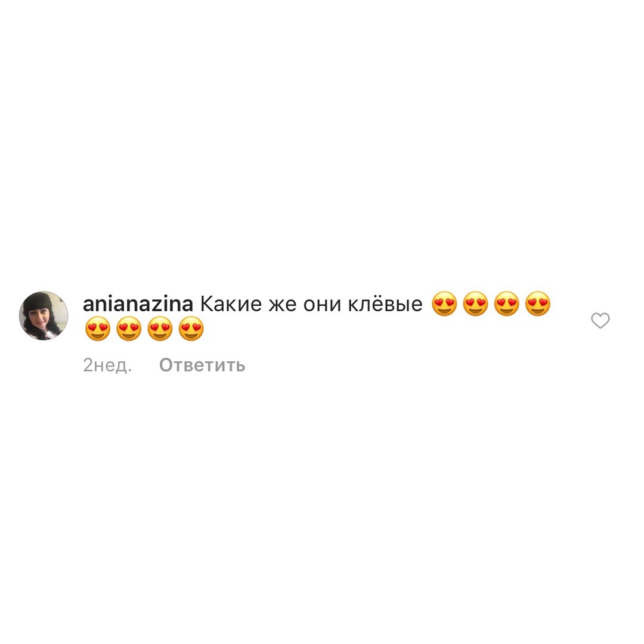
Task: Select the round avatar of the commenter
Action: pyautogui.click(x=44, y=315)
